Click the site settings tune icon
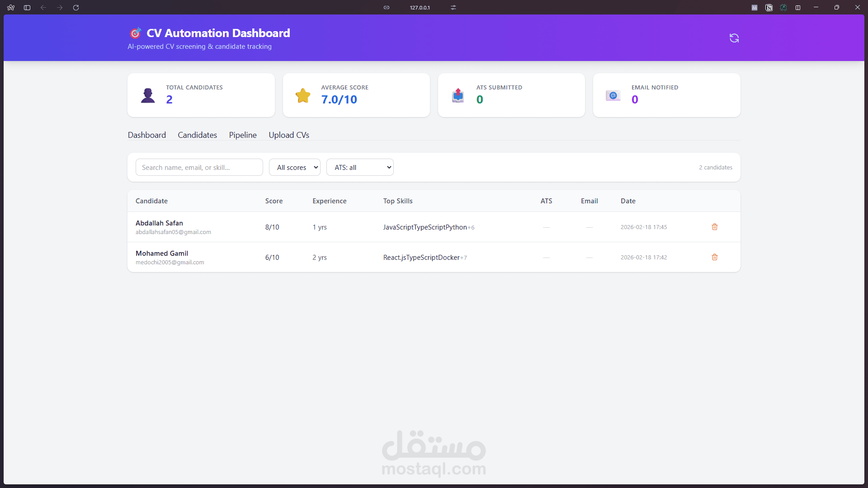 coord(453,8)
